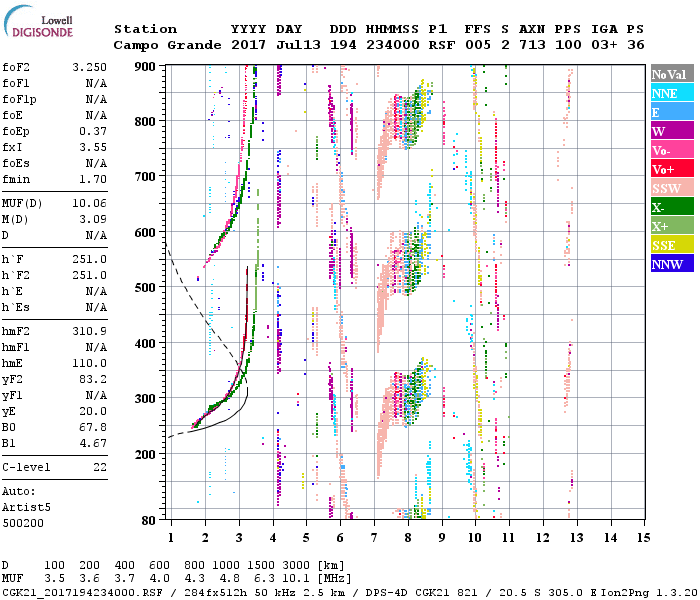Image resolution: width=700 pixels, height=600 pixels.
Task: Select the SSW legend swatch
Action: coord(672,188)
